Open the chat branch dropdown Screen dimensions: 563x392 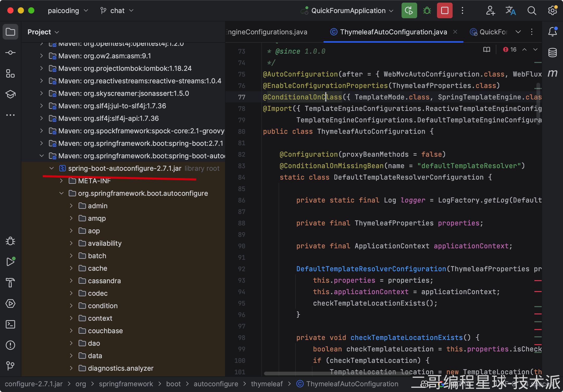(117, 11)
